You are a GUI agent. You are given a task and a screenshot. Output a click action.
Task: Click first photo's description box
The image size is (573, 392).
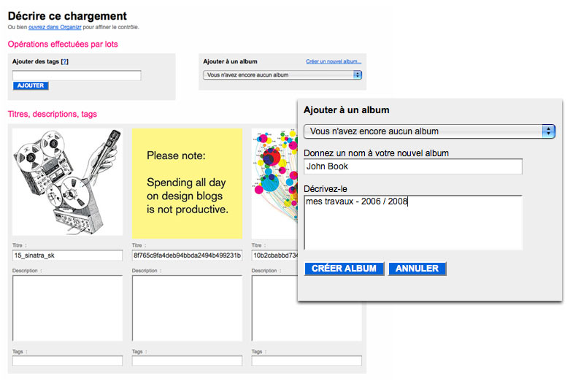[68, 308]
